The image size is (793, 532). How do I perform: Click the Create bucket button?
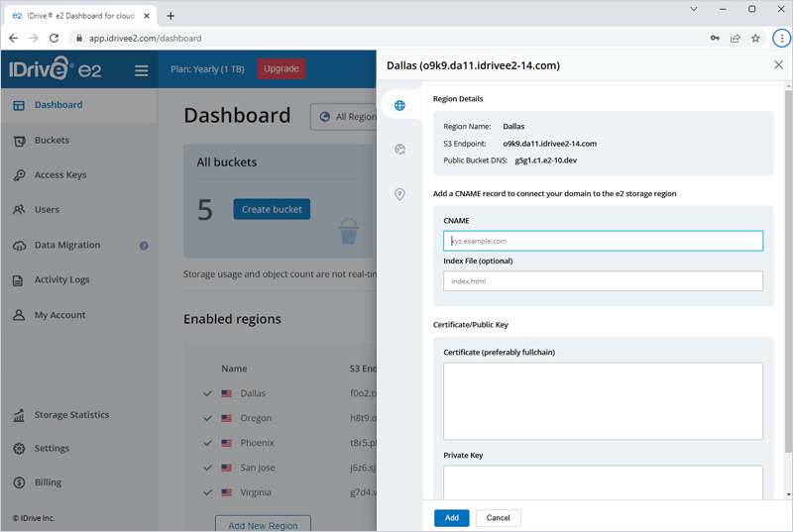tap(272, 209)
